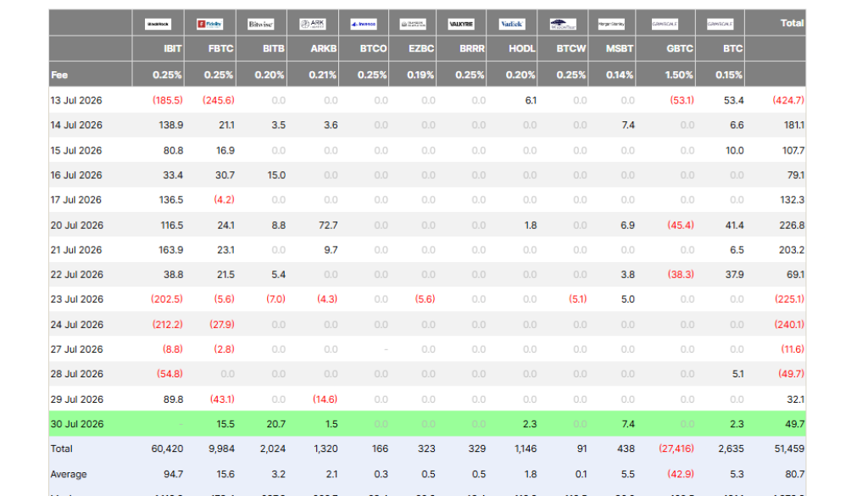Click the Morgan Stanley logo above MSBT

[x=612, y=25]
